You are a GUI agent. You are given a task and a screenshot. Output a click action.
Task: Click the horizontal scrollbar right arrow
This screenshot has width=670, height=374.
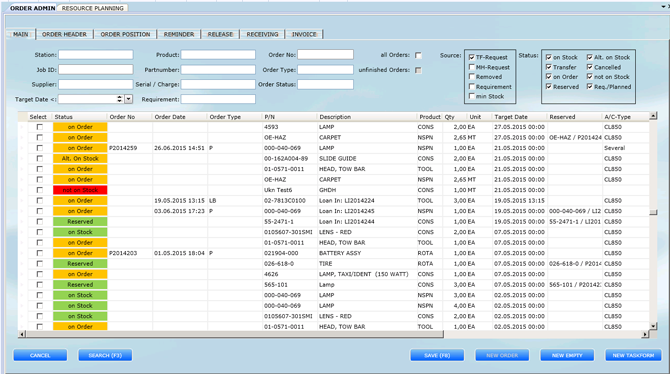(x=645, y=334)
